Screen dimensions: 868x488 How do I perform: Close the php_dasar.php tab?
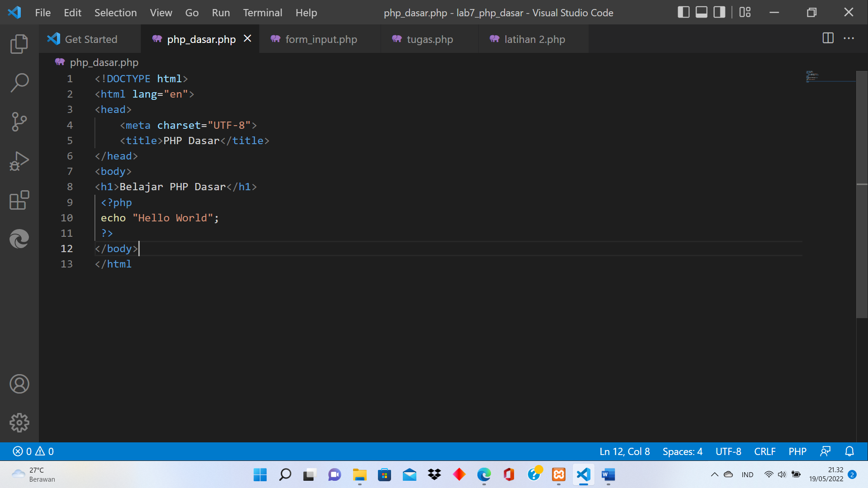point(247,39)
